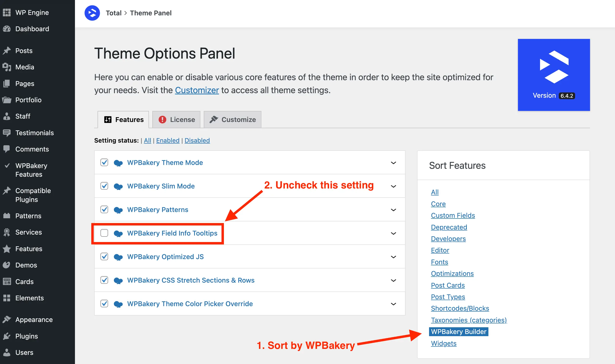Expand WPBakery Theme Color Picker Override chevron

(x=394, y=304)
